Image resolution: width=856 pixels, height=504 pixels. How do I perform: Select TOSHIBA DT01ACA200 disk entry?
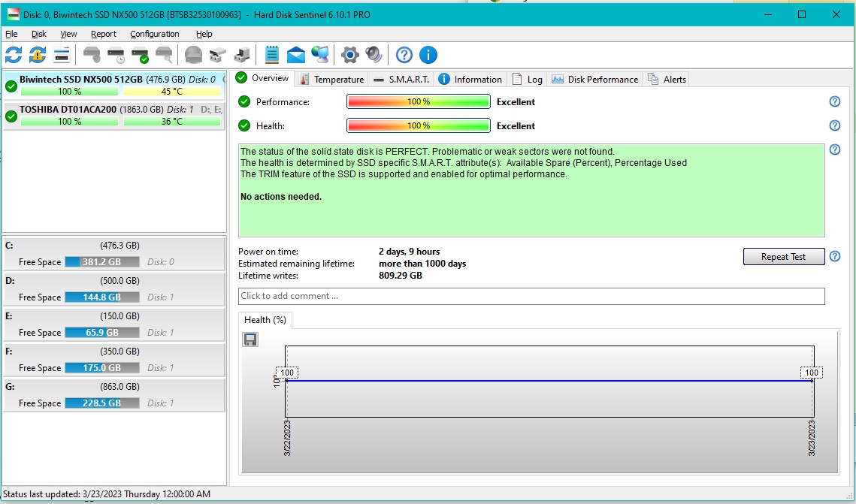pos(114,115)
